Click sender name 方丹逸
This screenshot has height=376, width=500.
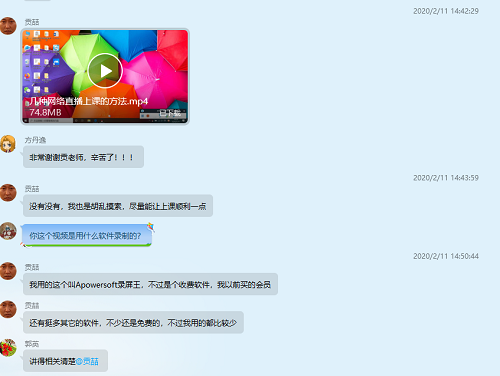click(35, 140)
